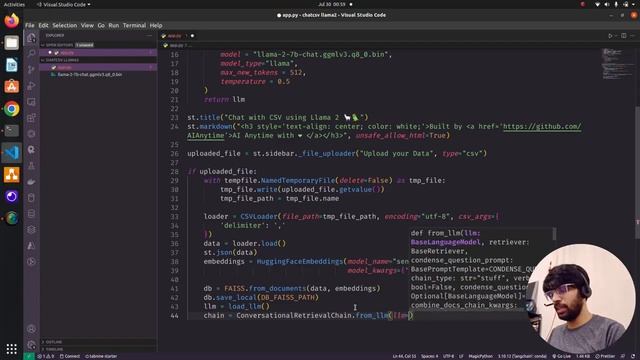Image resolution: width=640 pixels, height=360 pixels.
Task: Open the Remote Explorer view
Action: tap(31, 102)
